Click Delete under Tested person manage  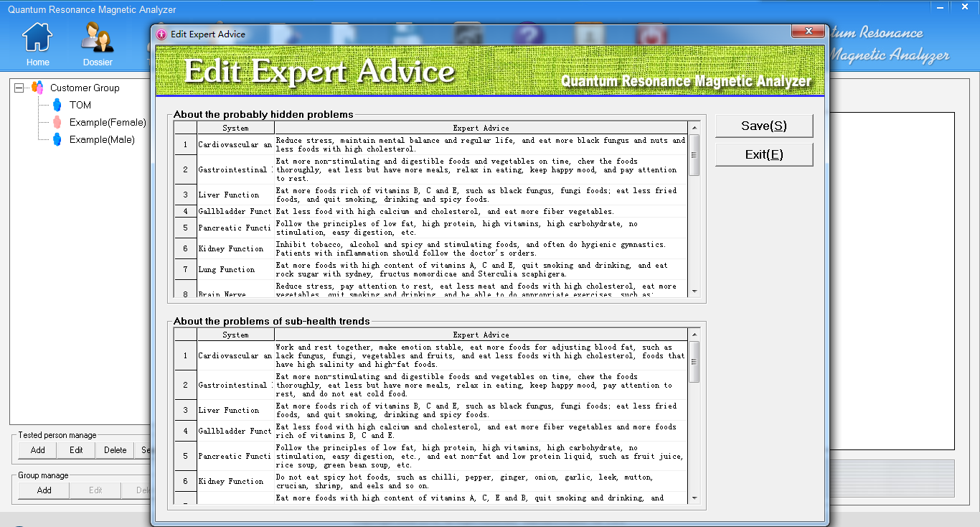(116, 450)
